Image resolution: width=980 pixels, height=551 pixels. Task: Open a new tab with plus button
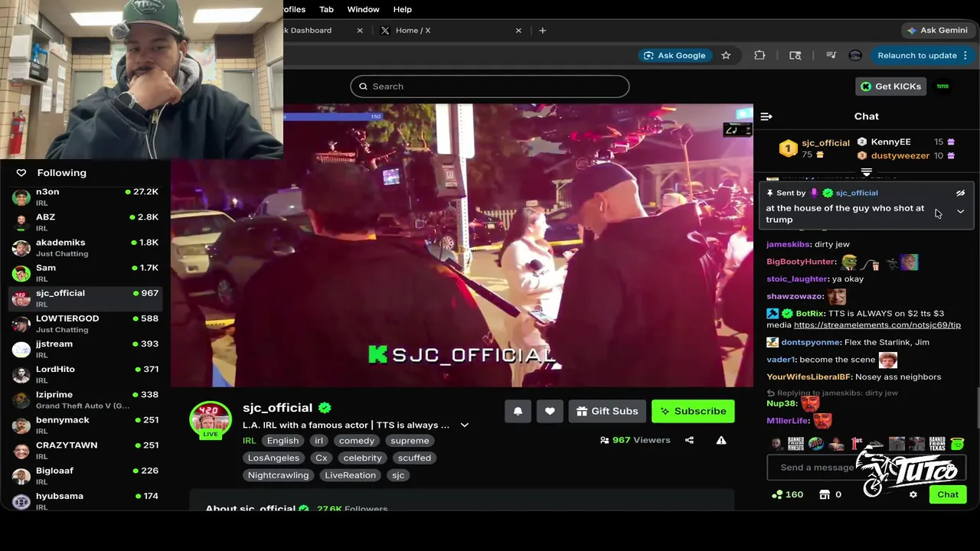coord(542,31)
